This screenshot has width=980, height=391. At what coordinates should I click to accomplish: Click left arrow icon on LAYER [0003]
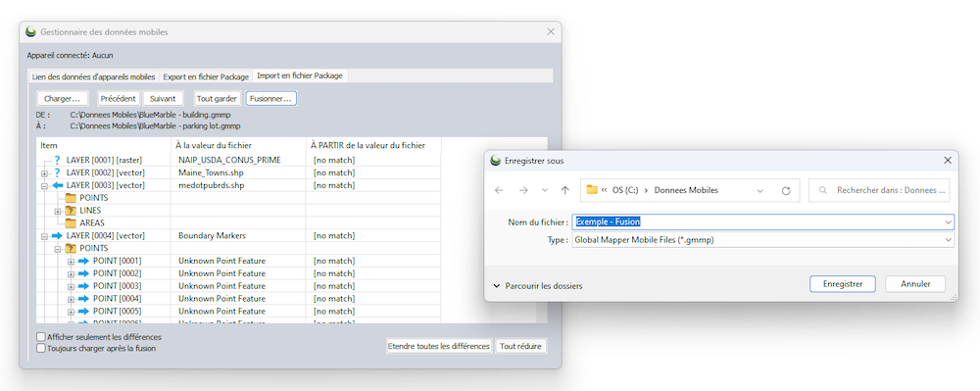point(58,185)
